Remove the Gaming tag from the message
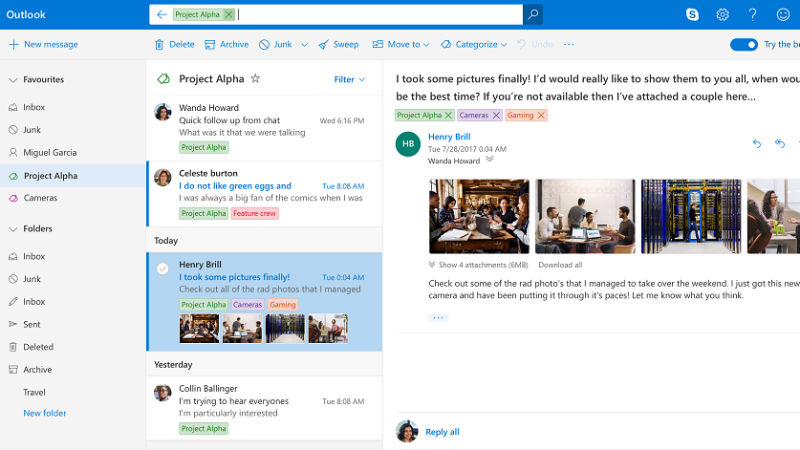 (541, 115)
